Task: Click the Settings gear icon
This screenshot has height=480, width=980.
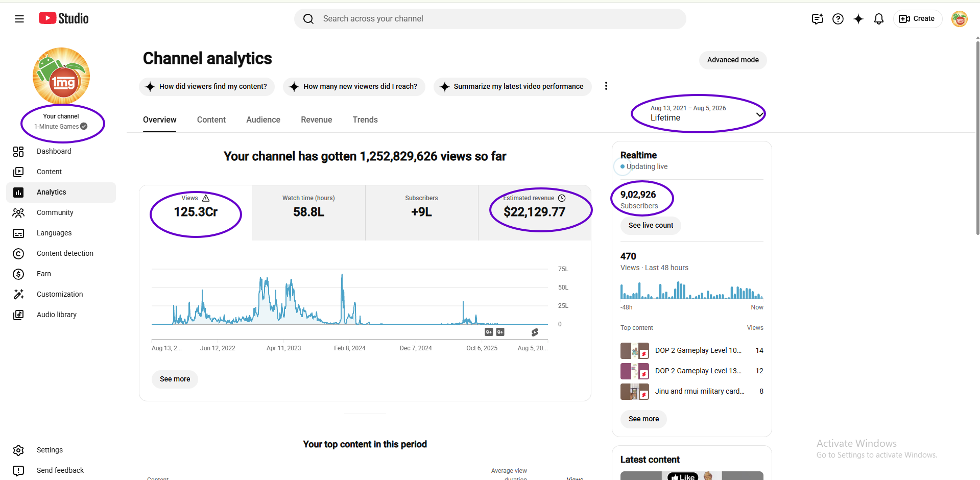Action: pos(18,450)
